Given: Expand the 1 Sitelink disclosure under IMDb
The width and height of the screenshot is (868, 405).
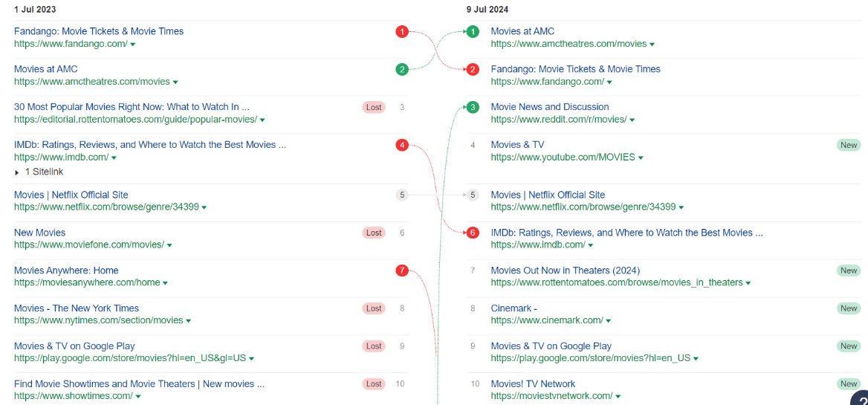Looking at the screenshot, I should tap(39, 172).
